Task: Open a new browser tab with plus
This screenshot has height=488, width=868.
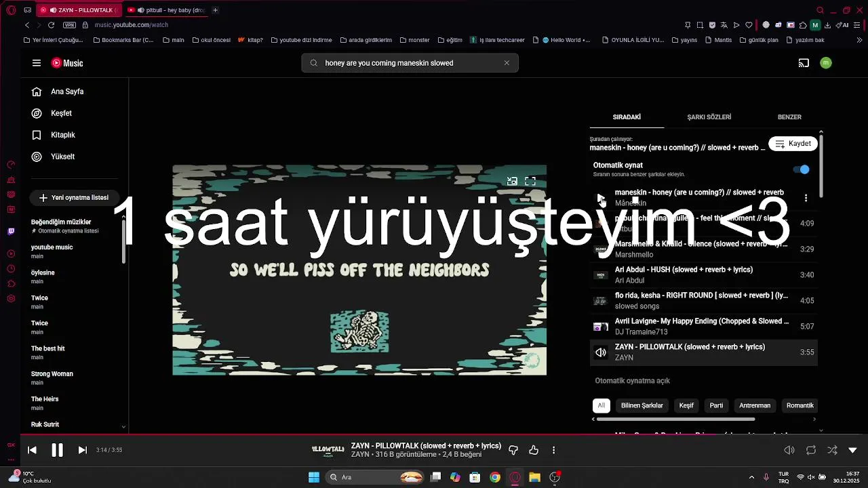Action: tap(215, 10)
